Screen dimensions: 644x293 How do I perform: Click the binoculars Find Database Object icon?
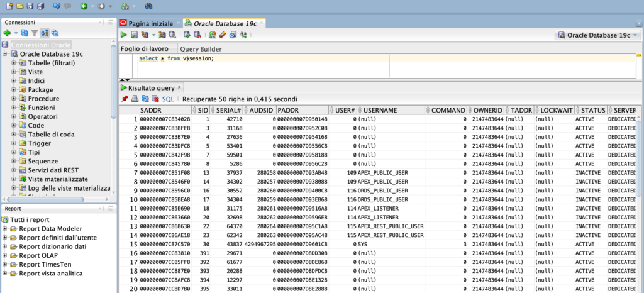pos(150,6)
